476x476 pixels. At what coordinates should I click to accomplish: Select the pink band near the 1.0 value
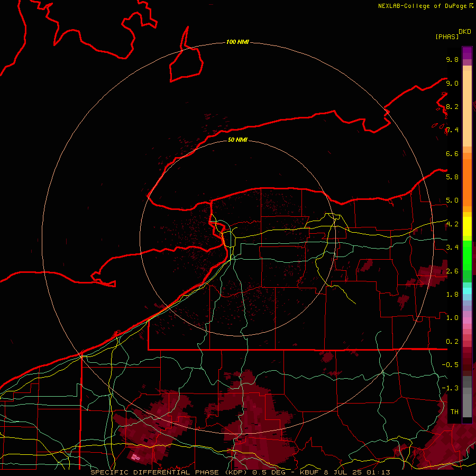(x=467, y=321)
